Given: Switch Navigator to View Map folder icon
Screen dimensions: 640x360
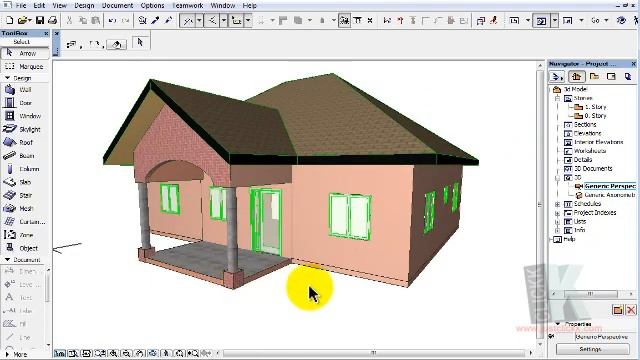Looking at the screenshot, I should pyautogui.click(x=594, y=76).
